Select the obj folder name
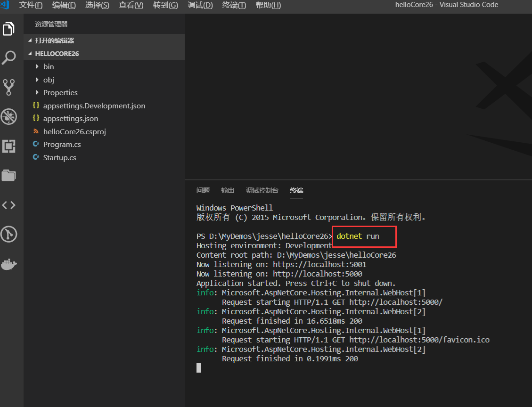The height and width of the screenshot is (407, 532). [x=49, y=80]
